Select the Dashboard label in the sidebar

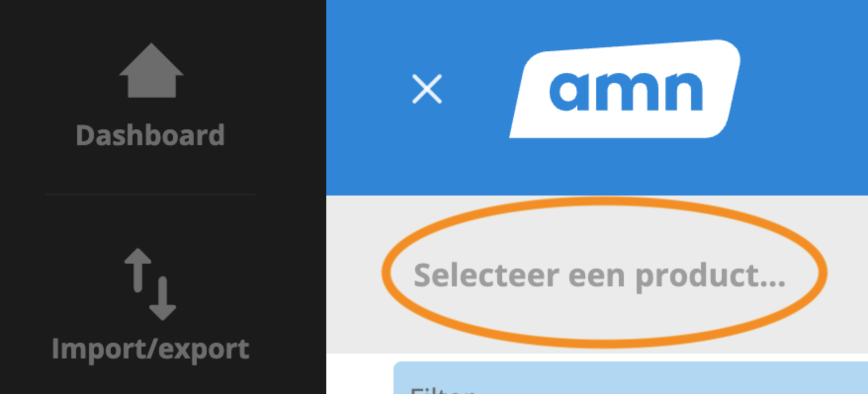[x=150, y=135]
